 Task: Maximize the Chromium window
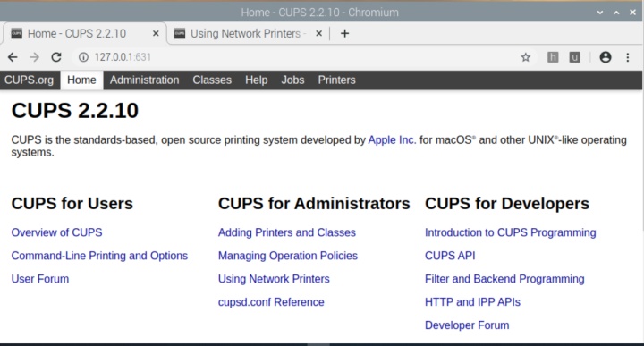[616, 13]
